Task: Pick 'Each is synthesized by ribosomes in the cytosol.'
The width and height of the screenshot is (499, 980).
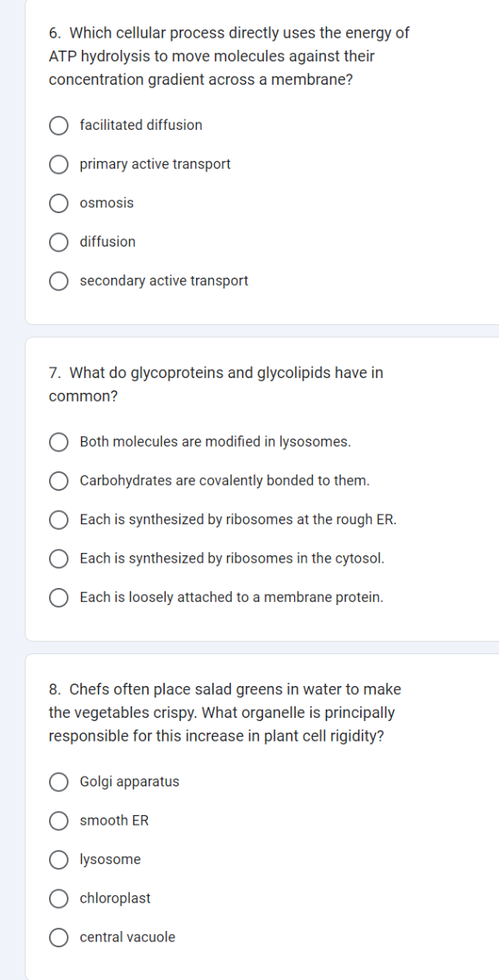Action: (x=58, y=559)
